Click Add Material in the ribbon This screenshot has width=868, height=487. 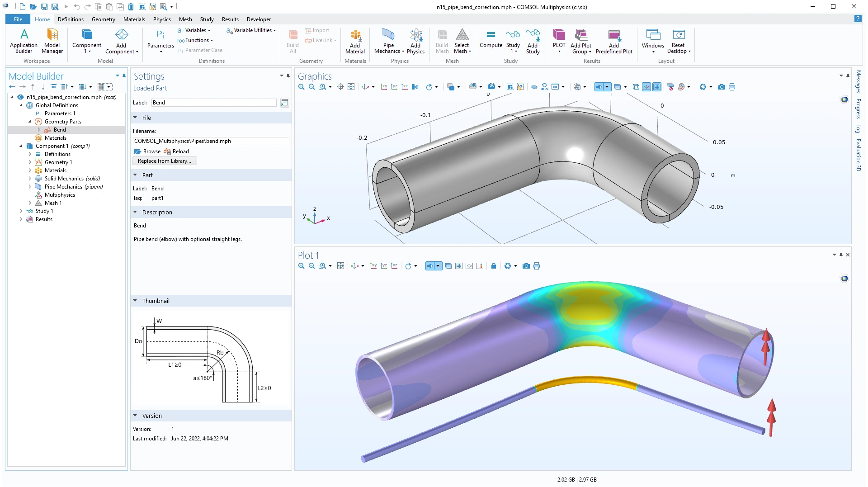coord(355,41)
